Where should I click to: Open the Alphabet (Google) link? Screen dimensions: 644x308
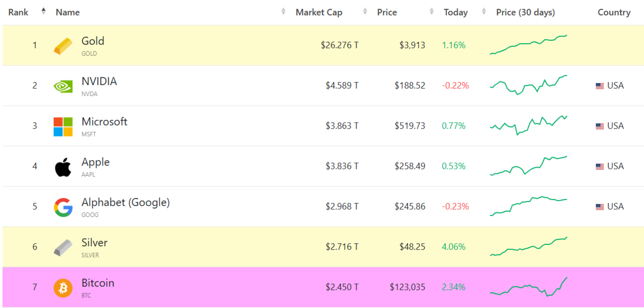point(125,202)
